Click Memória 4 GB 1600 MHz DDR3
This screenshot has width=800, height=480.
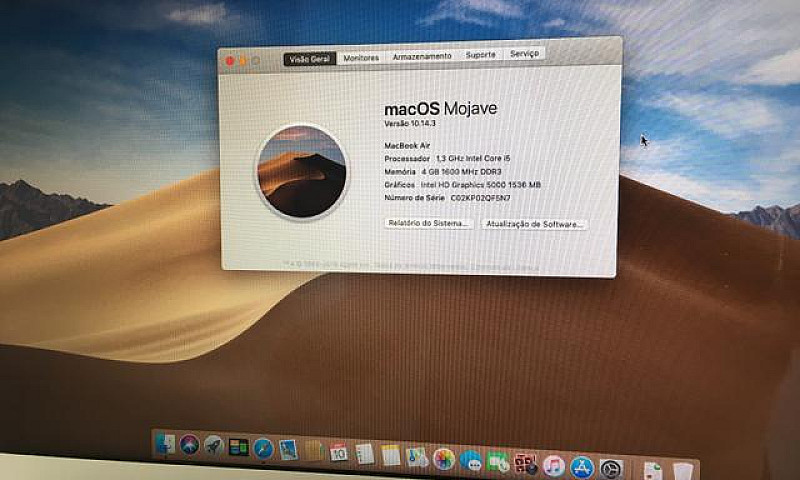click(x=443, y=172)
